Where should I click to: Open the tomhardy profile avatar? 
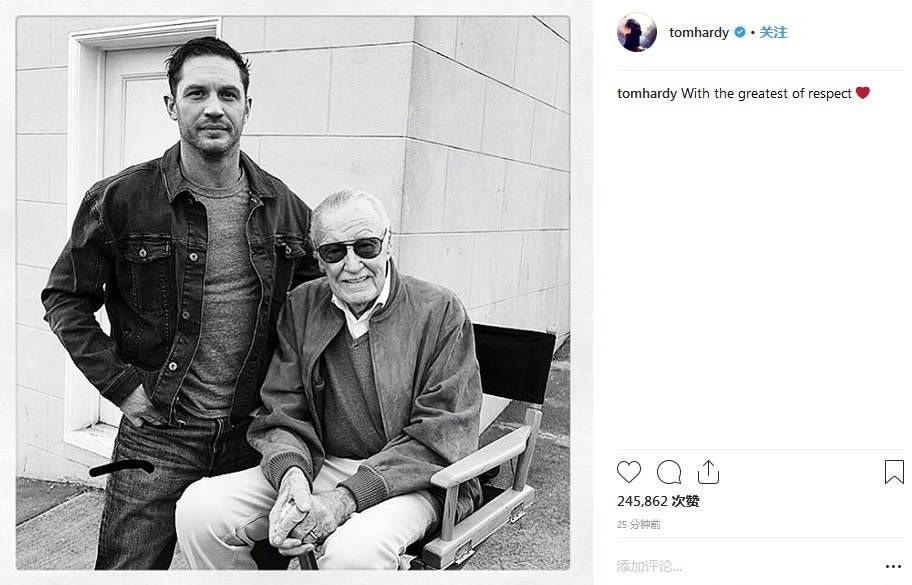[x=636, y=32]
